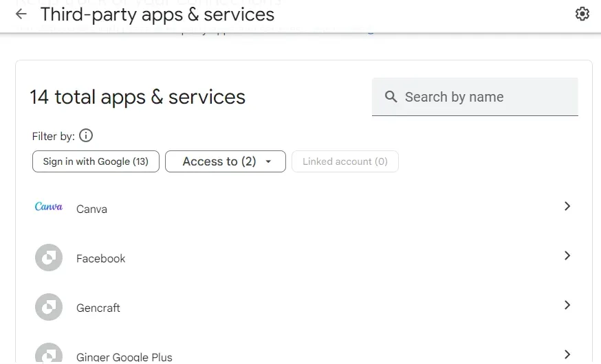Focus the Search by name field
This screenshot has width=601, height=364.
[x=475, y=97]
